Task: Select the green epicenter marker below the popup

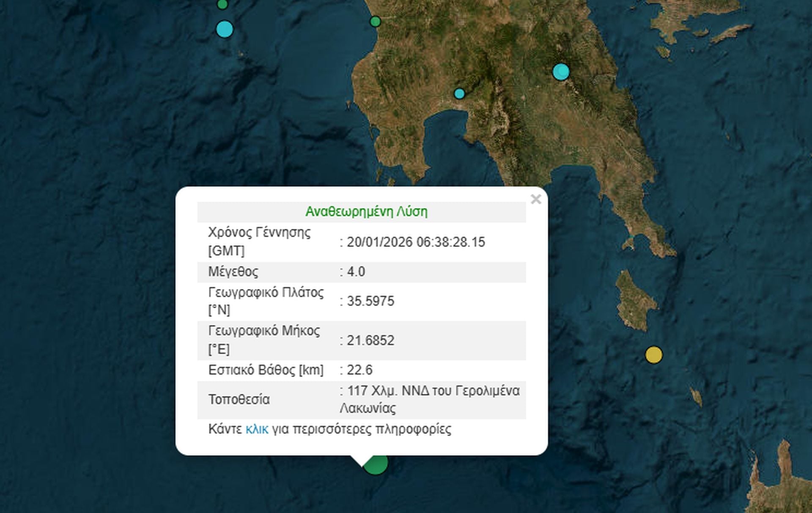Action: point(379,466)
